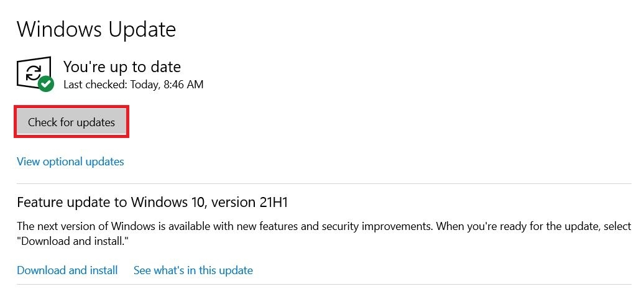
Task: Click the divider line below Download and install
Action: click(323, 285)
